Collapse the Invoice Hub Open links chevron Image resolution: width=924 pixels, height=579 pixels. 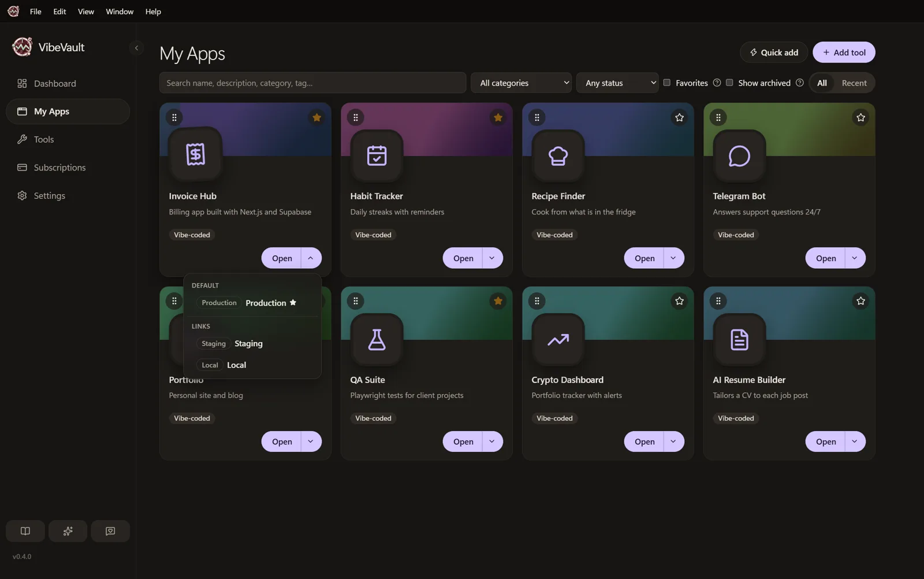tap(311, 258)
